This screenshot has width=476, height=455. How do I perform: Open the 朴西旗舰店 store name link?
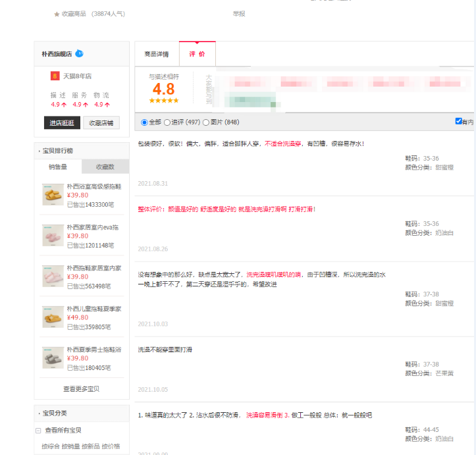click(57, 54)
